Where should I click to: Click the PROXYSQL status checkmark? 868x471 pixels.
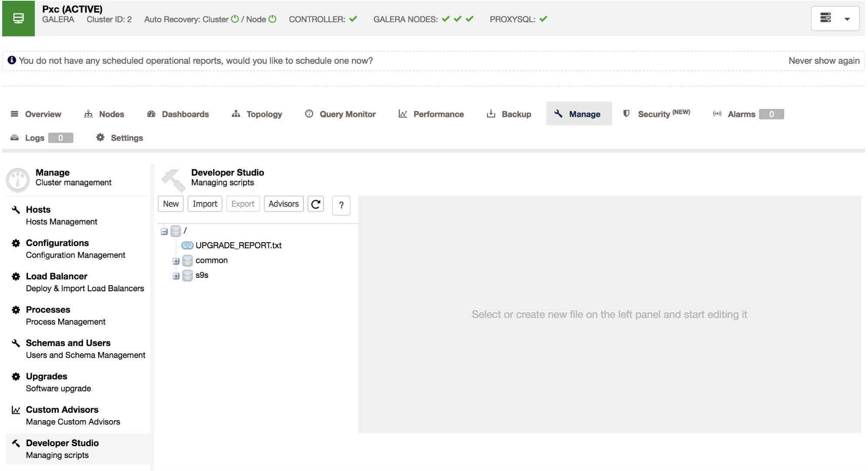543,19
